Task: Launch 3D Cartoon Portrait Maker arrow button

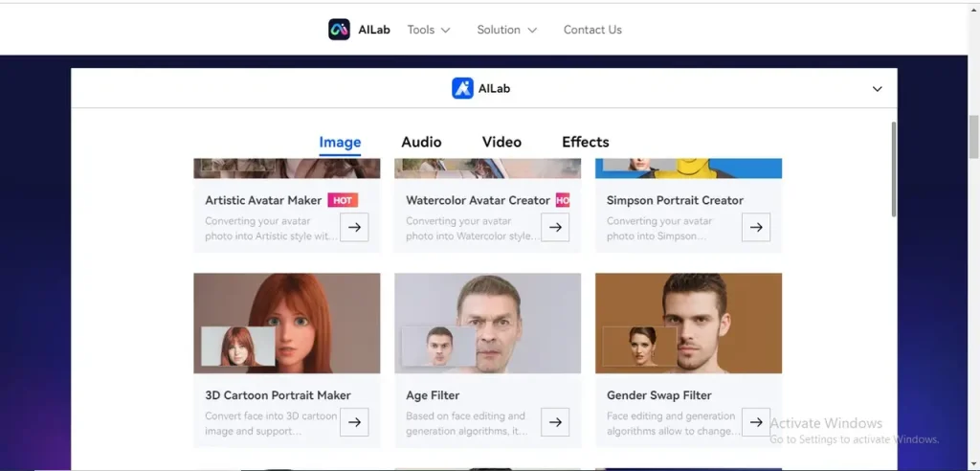Action: [354, 422]
